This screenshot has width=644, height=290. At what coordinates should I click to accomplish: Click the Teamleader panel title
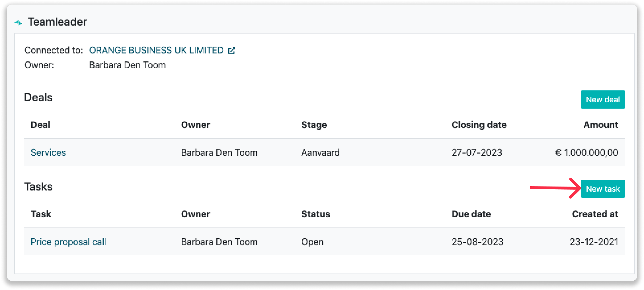coord(57,22)
